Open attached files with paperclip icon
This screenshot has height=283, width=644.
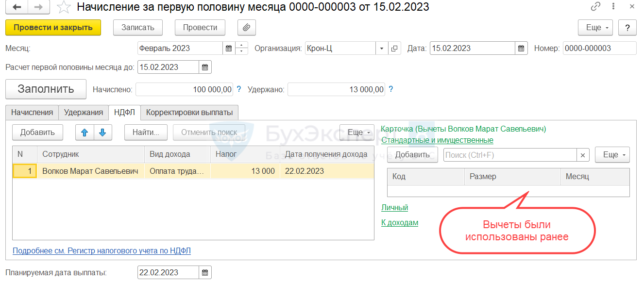247,28
